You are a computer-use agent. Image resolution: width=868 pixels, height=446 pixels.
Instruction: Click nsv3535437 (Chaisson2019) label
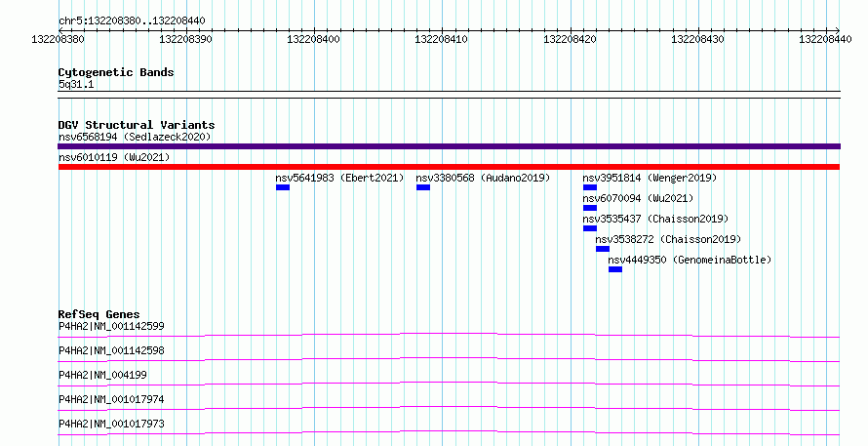point(656,219)
